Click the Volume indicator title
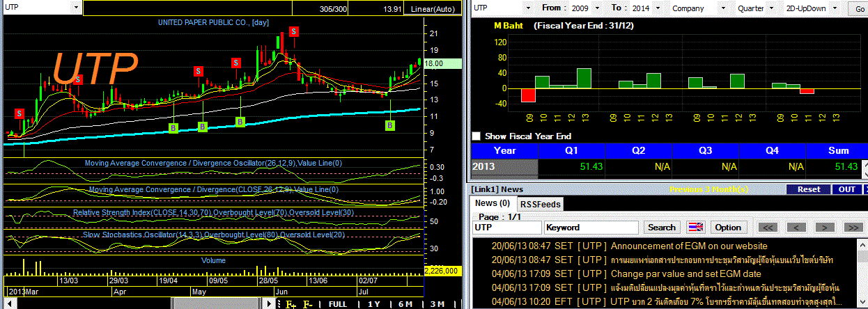This screenshot has height=309, width=868. click(x=213, y=260)
